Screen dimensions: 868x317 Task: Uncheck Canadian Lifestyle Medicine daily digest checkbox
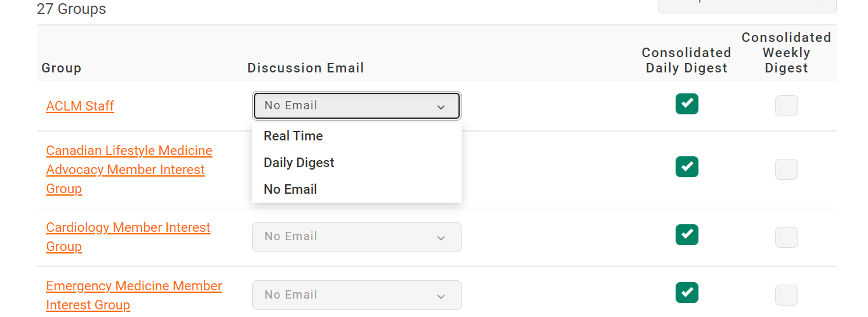point(686,166)
